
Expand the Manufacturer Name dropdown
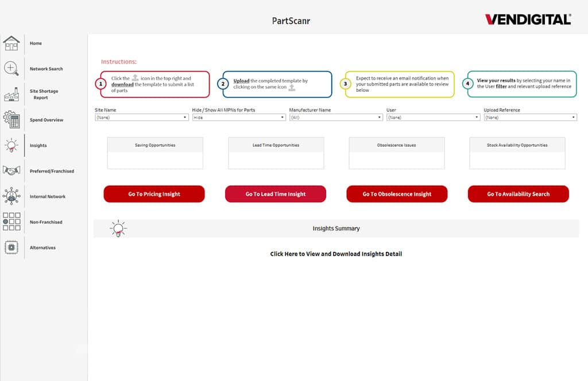336,118
